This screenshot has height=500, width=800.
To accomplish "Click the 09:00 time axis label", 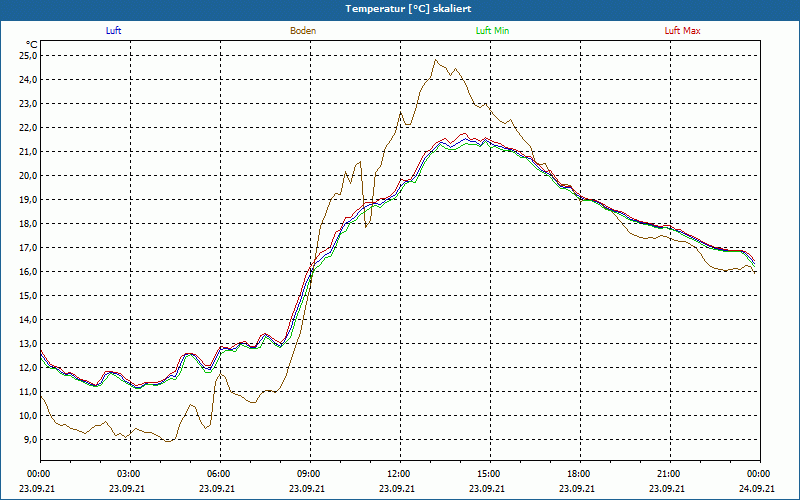I will [310, 474].
